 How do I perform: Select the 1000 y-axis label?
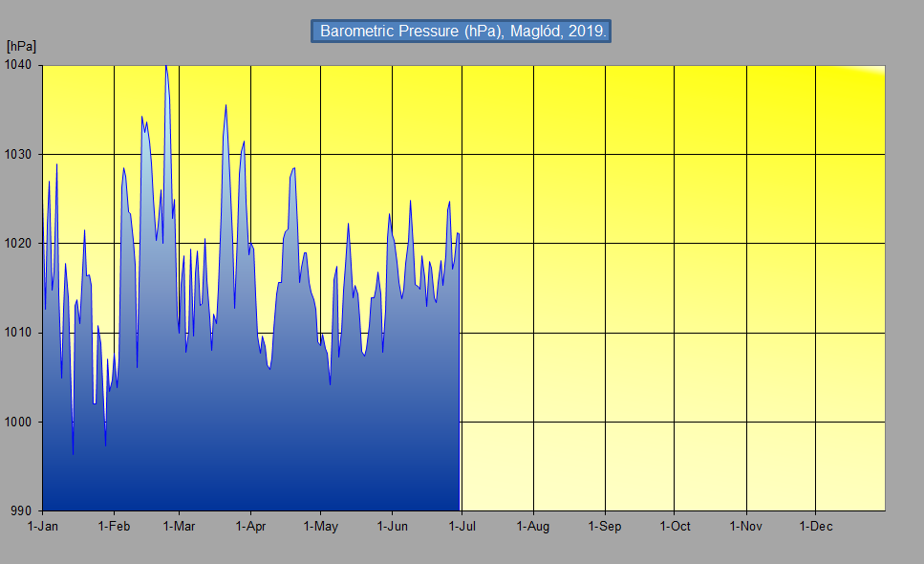[x=20, y=422]
